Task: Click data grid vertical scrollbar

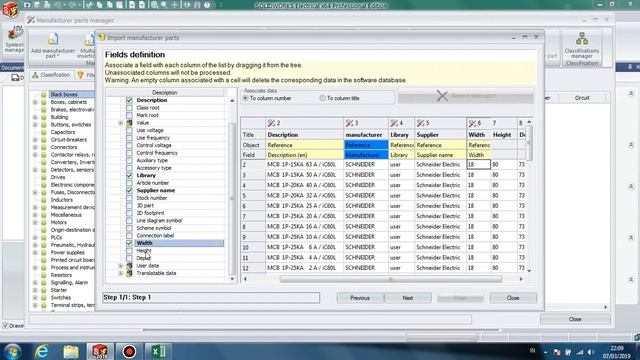Action: pyautogui.click(x=529, y=143)
